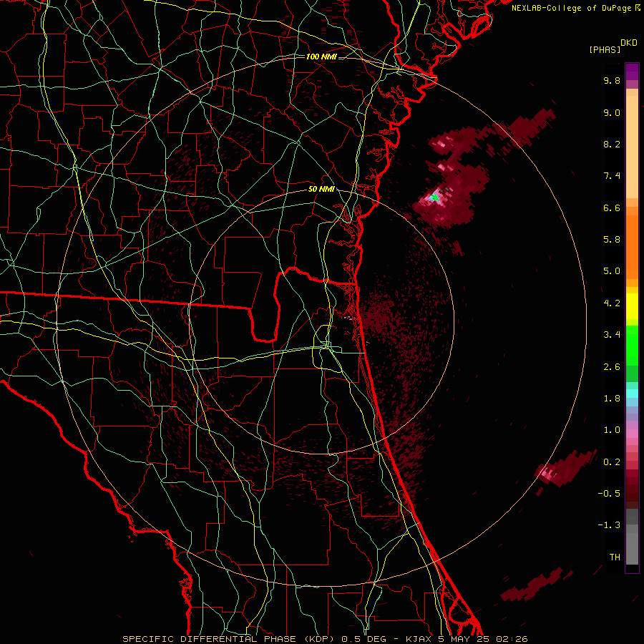This screenshot has height=644, width=644.
Task: Click the 9.8 scale value
Action: tap(612, 80)
